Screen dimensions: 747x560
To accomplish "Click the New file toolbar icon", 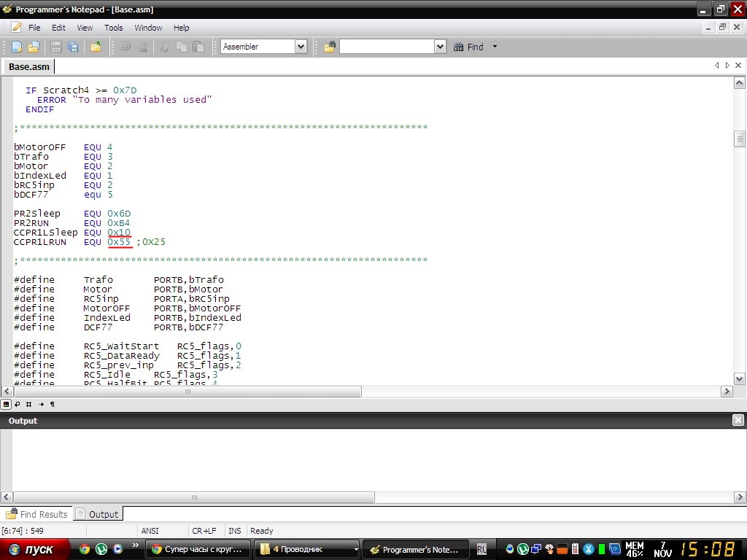I will [17, 47].
